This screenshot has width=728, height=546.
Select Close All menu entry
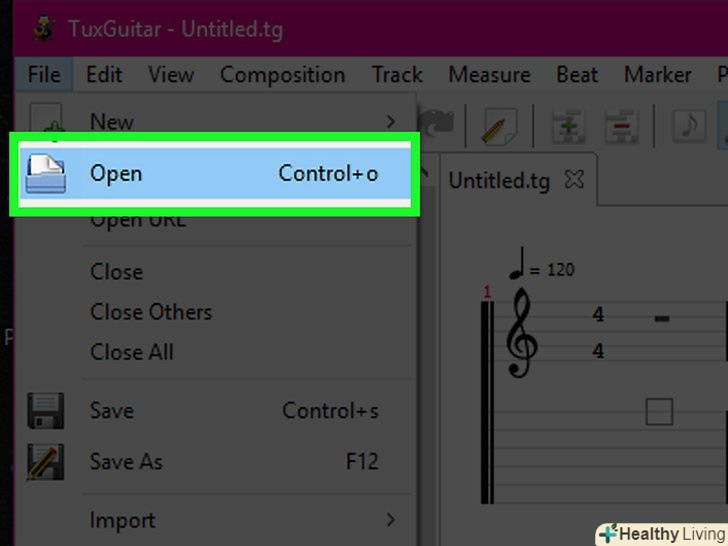[x=132, y=352]
